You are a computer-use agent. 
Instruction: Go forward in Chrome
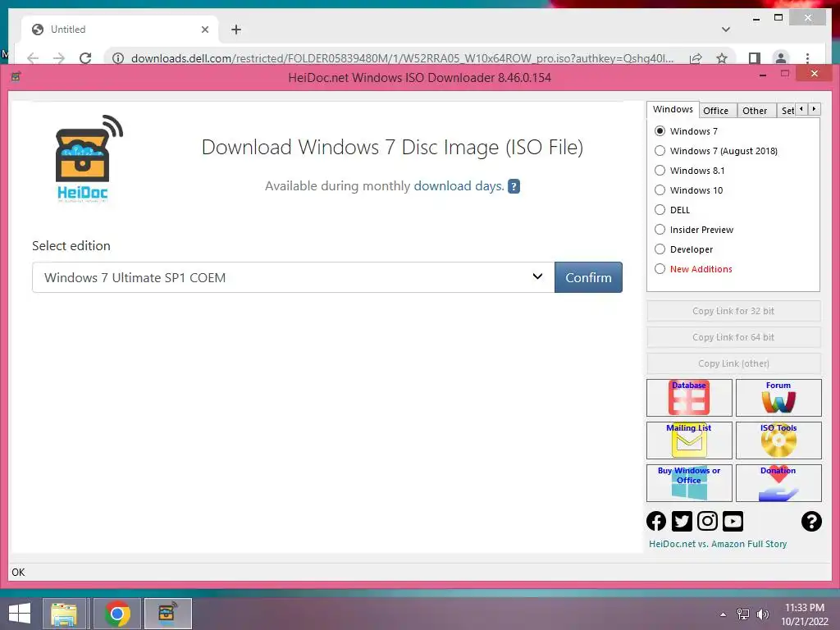click(x=59, y=58)
